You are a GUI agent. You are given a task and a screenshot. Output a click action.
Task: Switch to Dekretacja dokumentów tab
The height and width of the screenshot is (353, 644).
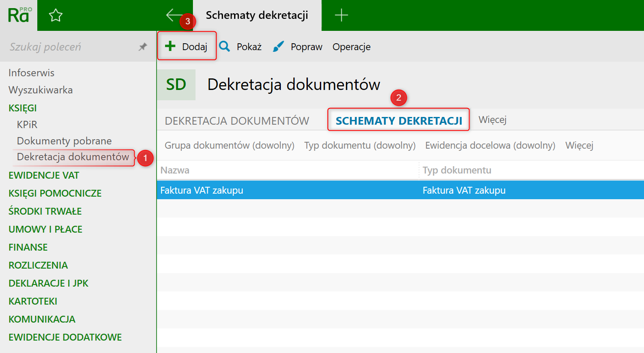pos(237,121)
